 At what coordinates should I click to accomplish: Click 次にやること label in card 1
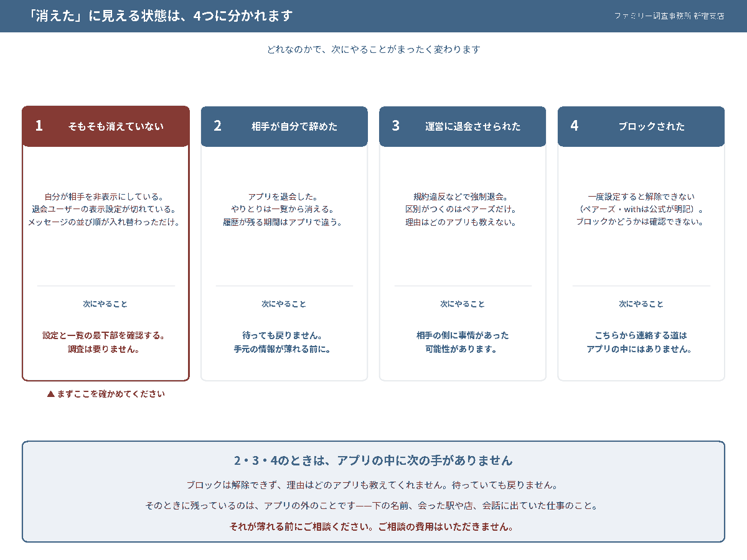coord(105,304)
